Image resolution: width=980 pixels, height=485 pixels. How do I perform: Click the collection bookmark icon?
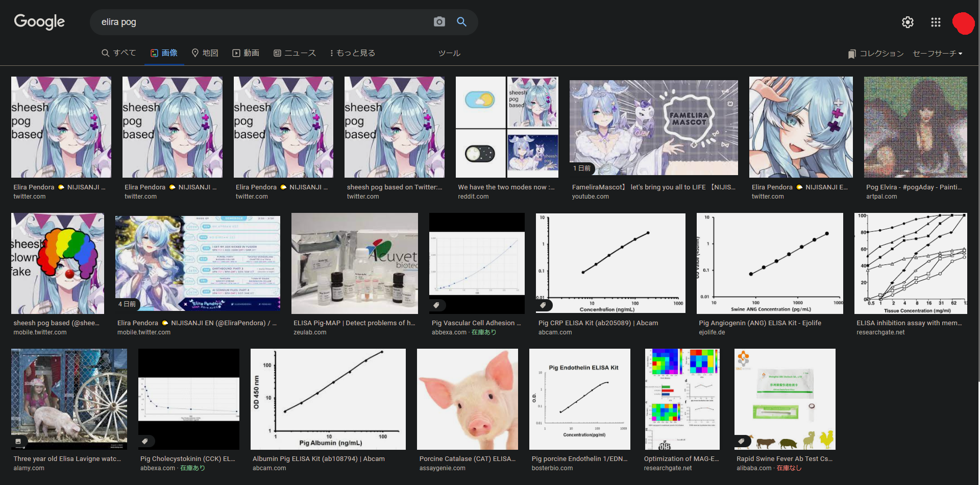point(851,54)
